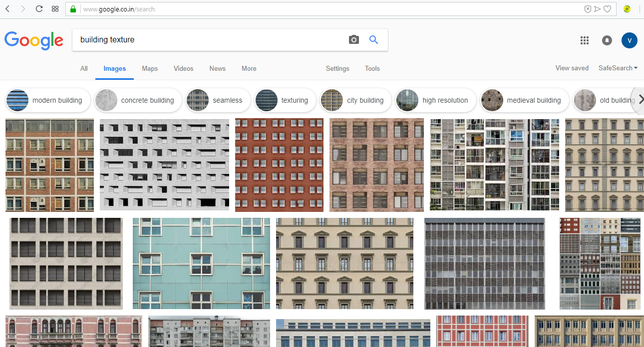The width and height of the screenshot is (644, 347).
Task: Open the tan arched-window building thumbnail
Action: click(x=589, y=331)
